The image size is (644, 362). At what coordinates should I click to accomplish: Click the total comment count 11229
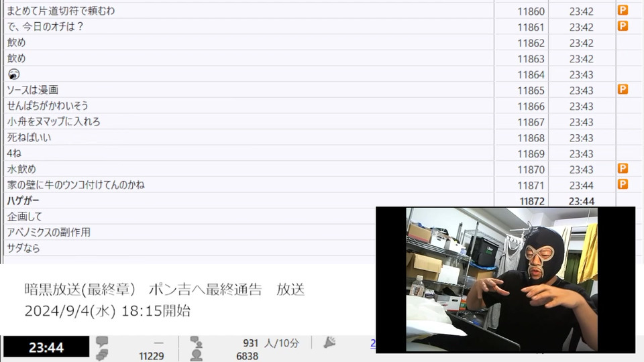pos(151,356)
